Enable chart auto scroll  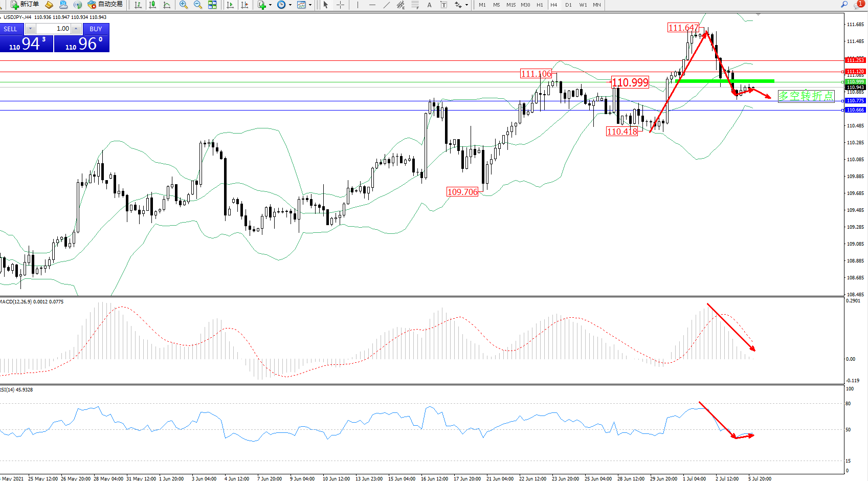(x=230, y=5)
